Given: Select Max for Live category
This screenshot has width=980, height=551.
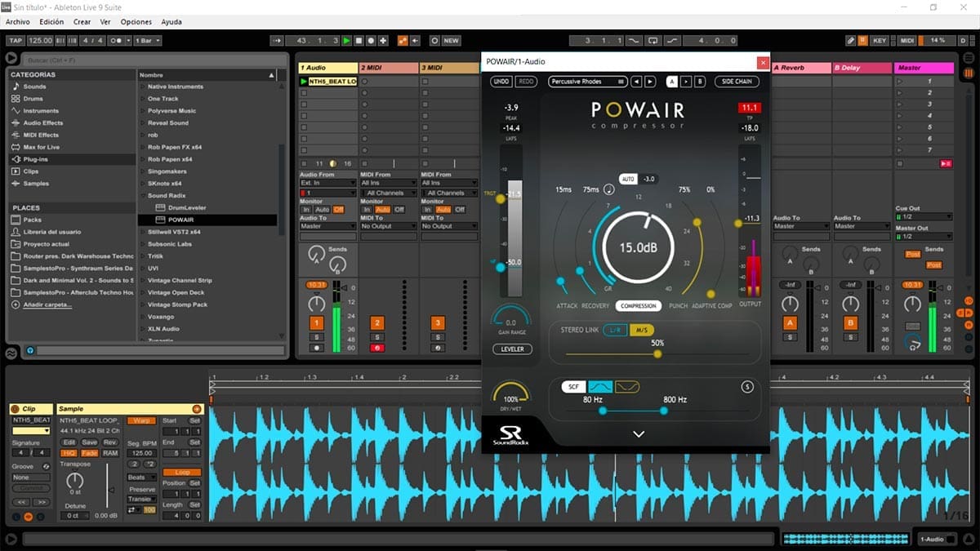Looking at the screenshot, I should click(x=41, y=147).
